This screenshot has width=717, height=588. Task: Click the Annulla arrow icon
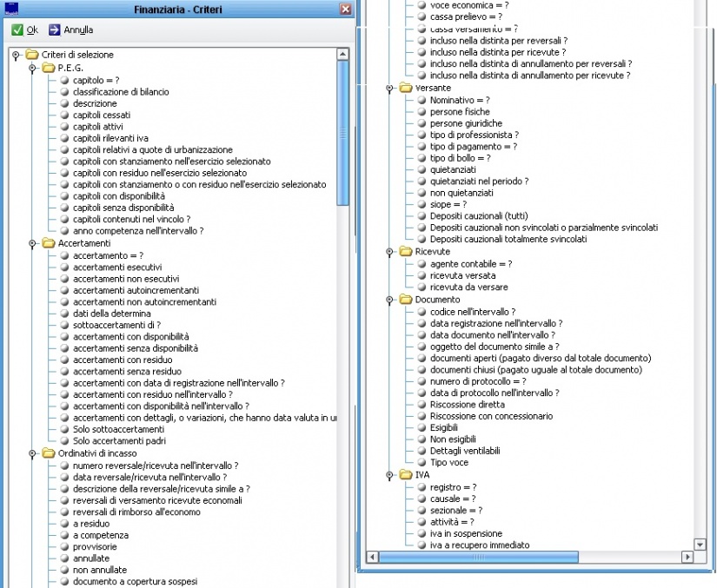tap(55, 30)
